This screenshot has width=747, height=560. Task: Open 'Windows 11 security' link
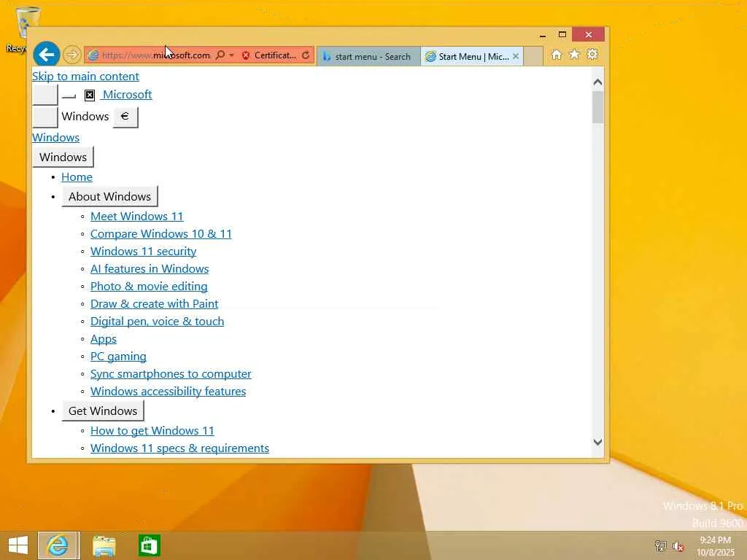pos(144,252)
